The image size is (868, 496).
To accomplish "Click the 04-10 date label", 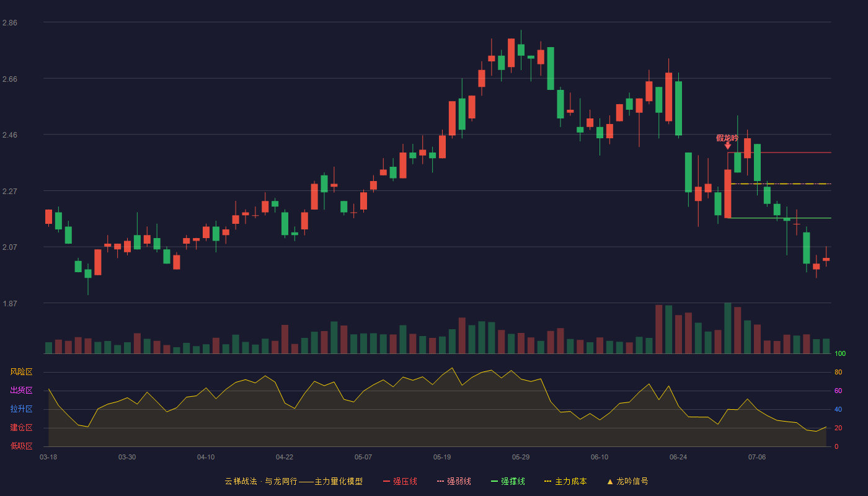I will tap(206, 457).
